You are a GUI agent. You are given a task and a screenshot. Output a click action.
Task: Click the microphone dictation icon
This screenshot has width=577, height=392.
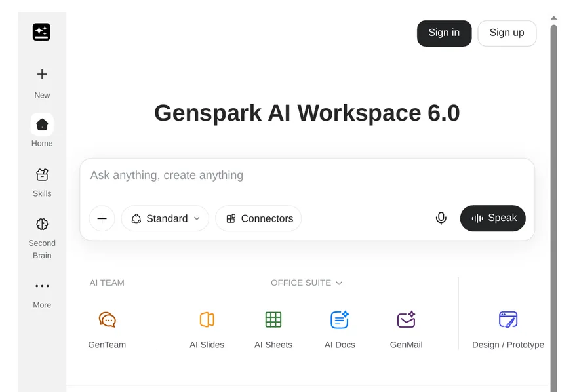(441, 218)
